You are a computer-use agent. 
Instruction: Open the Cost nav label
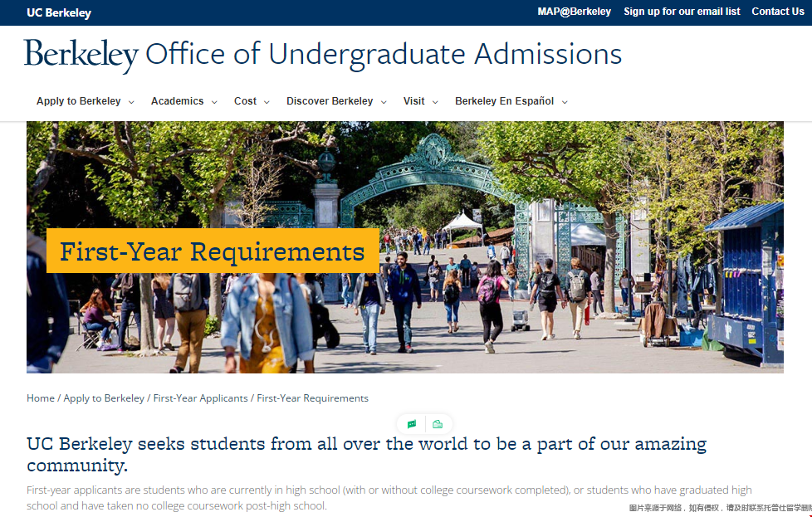coord(245,101)
